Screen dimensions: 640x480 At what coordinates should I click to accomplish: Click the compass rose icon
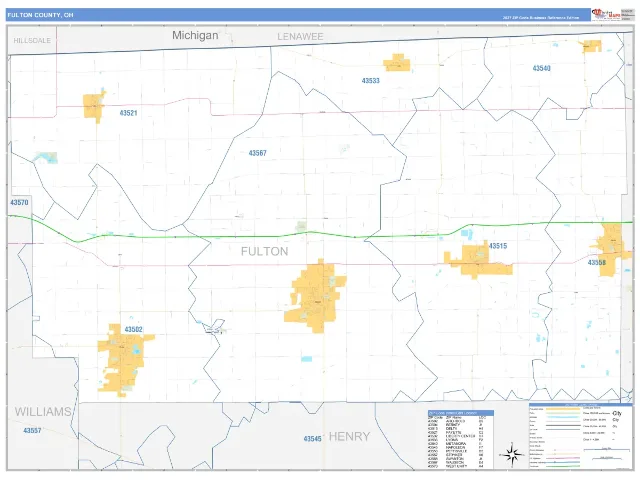[512, 455]
